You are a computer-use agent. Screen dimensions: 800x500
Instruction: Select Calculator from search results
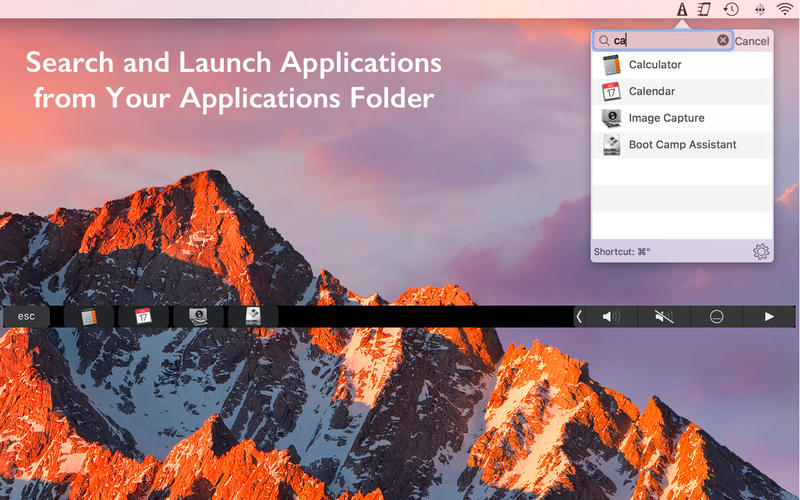(x=655, y=65)
